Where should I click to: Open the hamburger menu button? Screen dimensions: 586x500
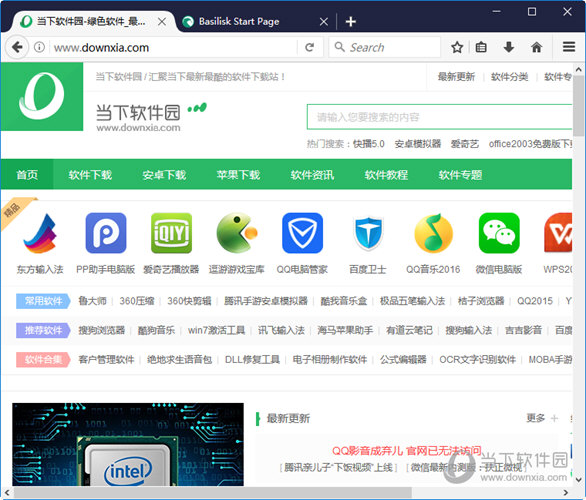569,47
